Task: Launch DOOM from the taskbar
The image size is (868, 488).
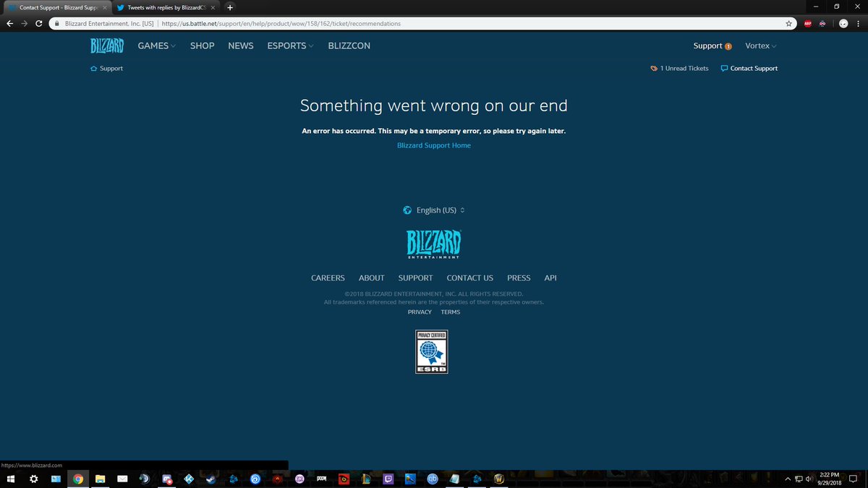Action: [x=322, y=479]
